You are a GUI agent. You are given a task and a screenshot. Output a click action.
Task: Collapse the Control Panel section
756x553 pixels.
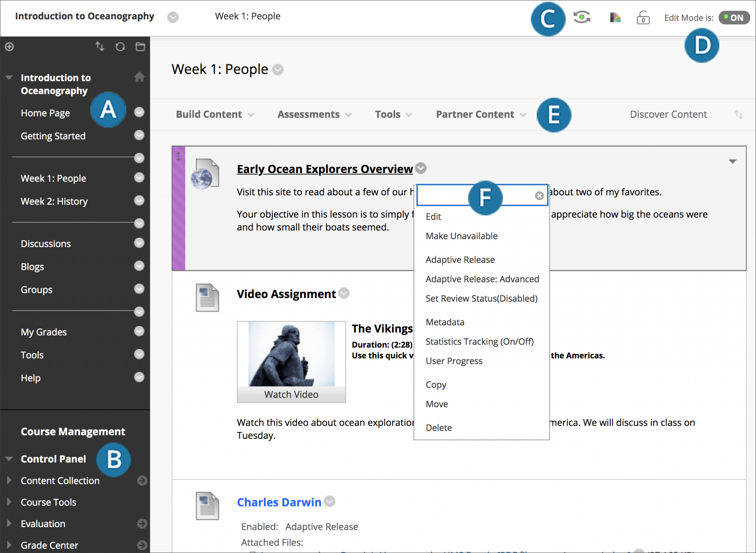(9, 459)
